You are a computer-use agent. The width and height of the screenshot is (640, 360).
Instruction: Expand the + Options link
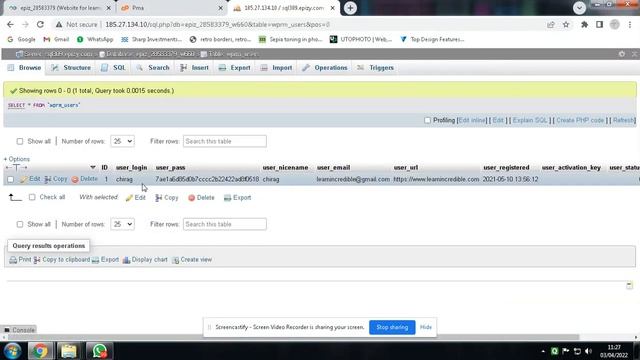[17, 159]
